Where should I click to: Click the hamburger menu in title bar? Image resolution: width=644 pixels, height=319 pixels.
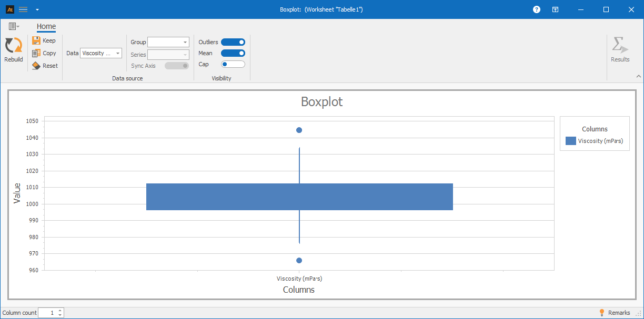click(23, 9)
